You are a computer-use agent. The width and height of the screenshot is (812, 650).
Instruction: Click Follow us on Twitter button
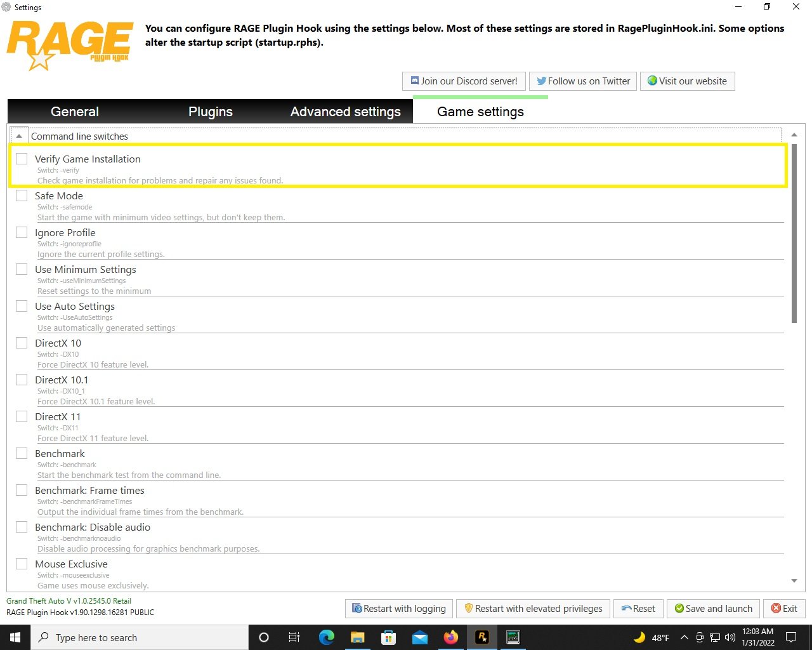[x=583, y=81]
